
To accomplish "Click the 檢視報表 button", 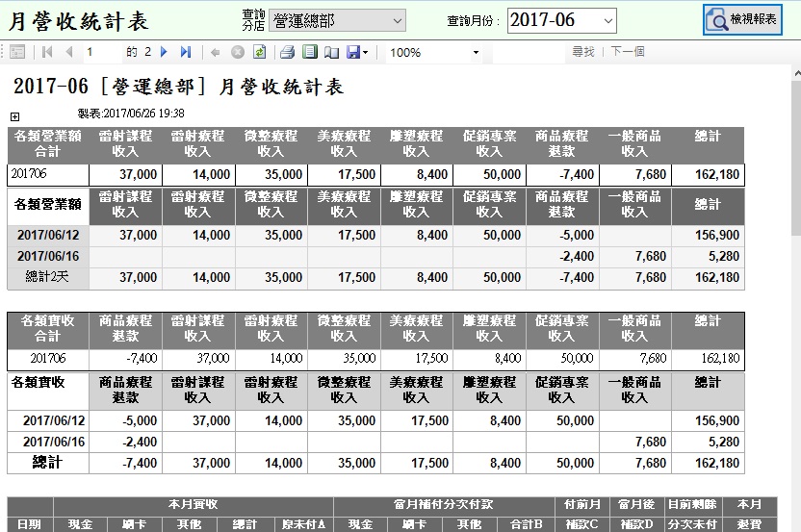I will coord(741,19).
